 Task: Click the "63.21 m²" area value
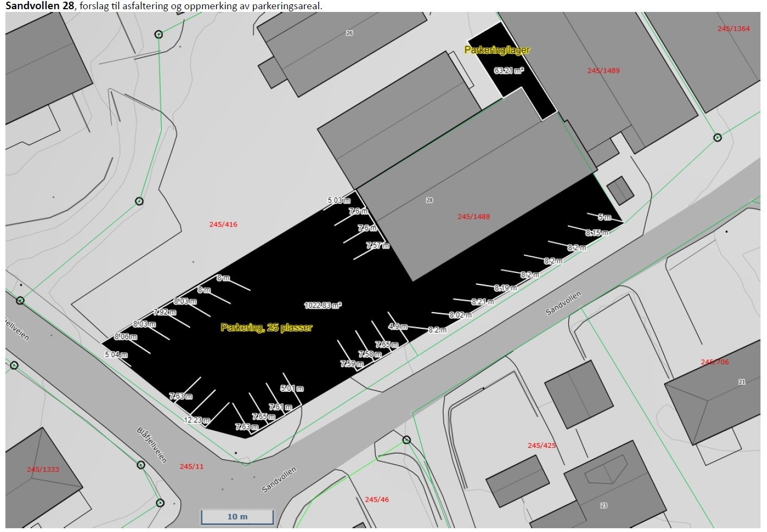(x=509, y=71)
